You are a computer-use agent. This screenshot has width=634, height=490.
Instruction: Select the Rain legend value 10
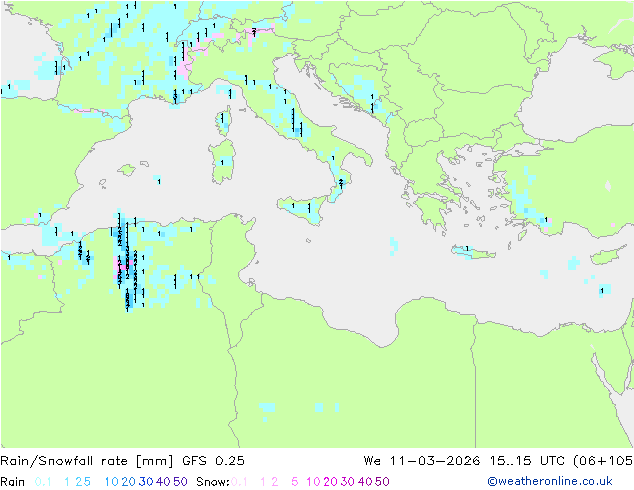coord(111,482)
